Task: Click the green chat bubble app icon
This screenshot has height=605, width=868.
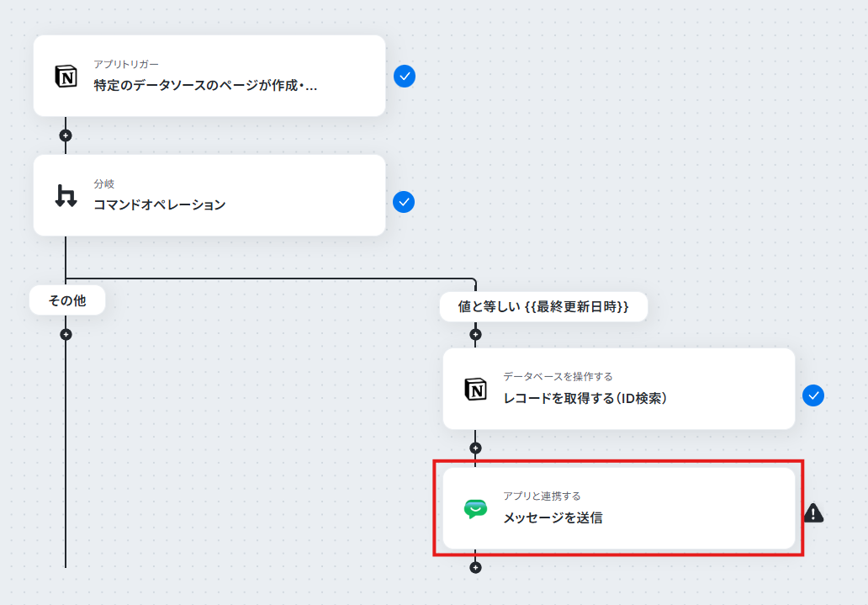Action: [x=475, y=508]
